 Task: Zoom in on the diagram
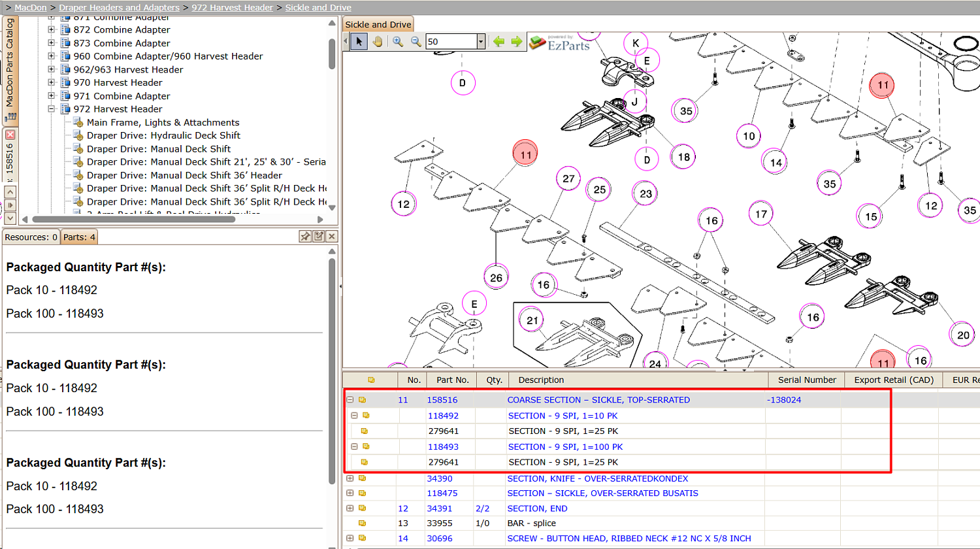398,41
